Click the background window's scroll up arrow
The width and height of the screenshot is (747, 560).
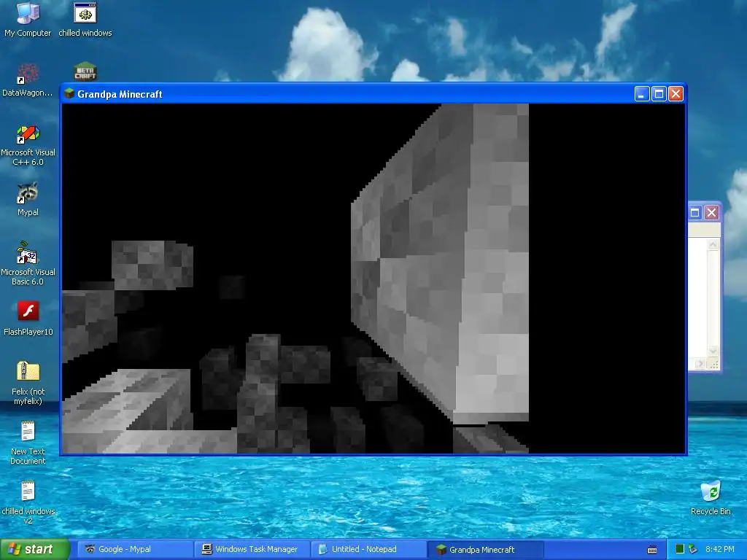pos(713,245)
